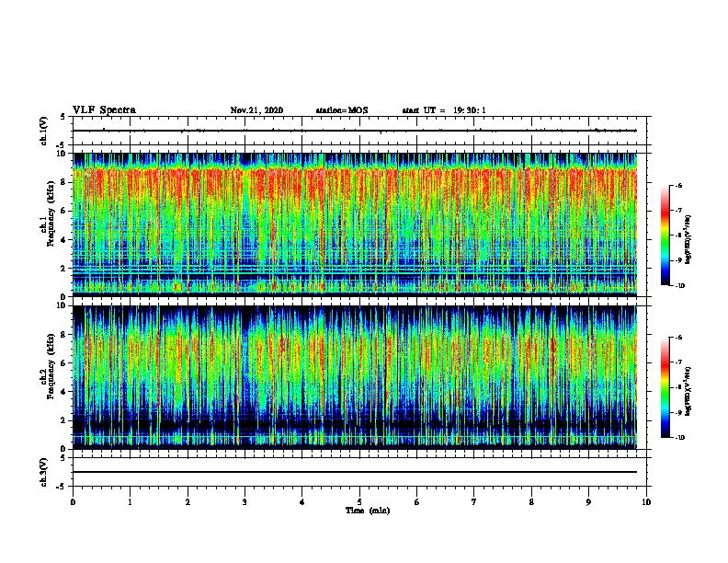Screen dimensions: 728x563
Task: Click the "4" kHz tick of ch.1 spectrogram
Action: pyautogui.click(x=63, y=240)
